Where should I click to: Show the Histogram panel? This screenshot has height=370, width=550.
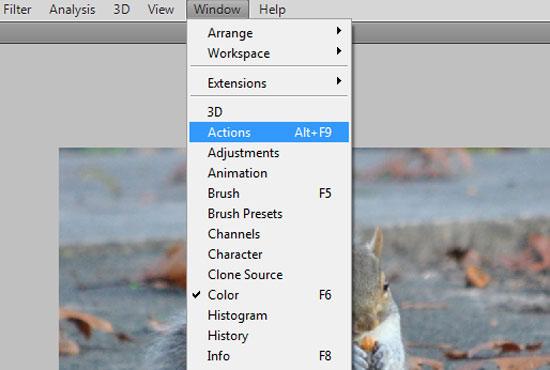(x=269, y=315)
